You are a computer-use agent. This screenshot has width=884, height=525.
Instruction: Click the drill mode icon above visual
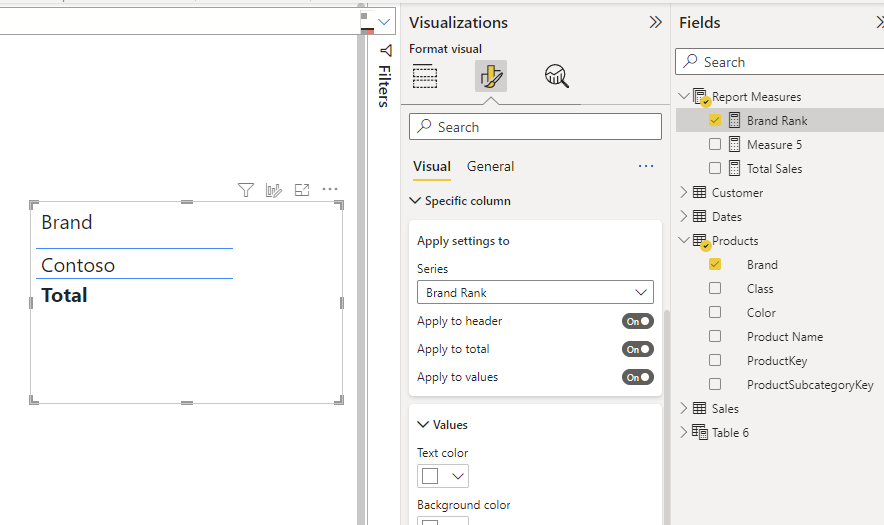(273, 190)
